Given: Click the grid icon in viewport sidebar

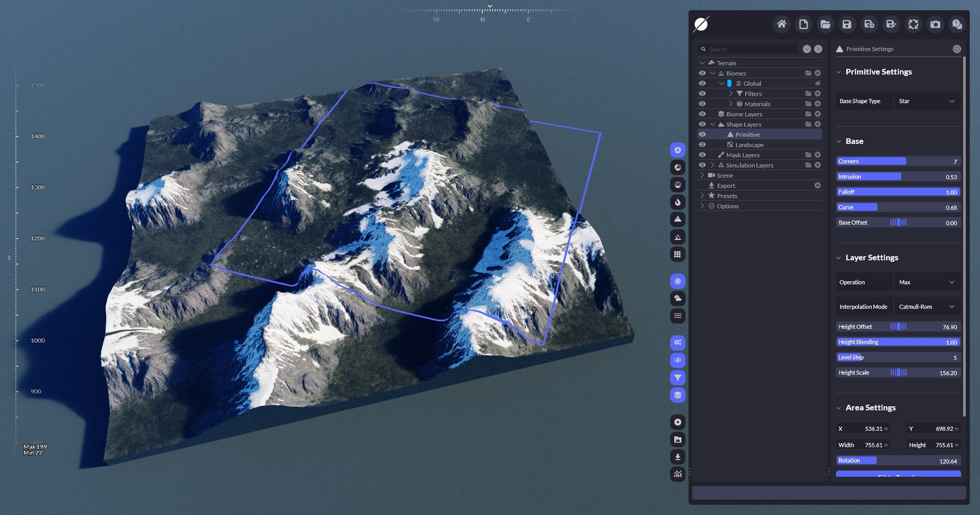Looking at the screenshot, I should coord(677,254).
